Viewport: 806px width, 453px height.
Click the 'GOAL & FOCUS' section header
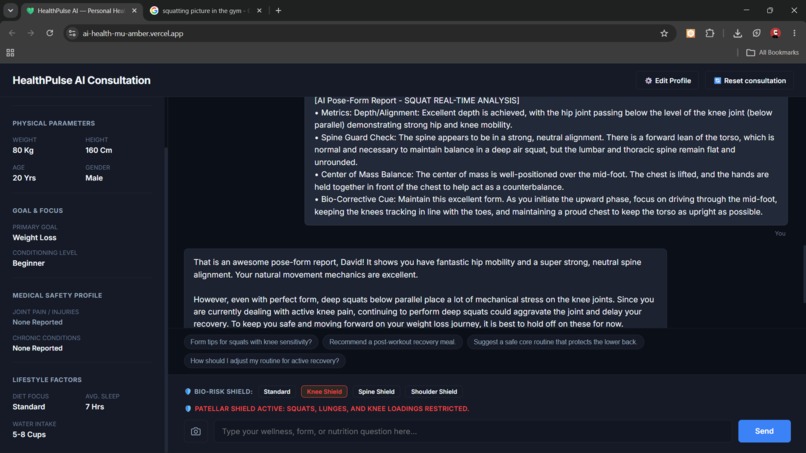(38, 211)
